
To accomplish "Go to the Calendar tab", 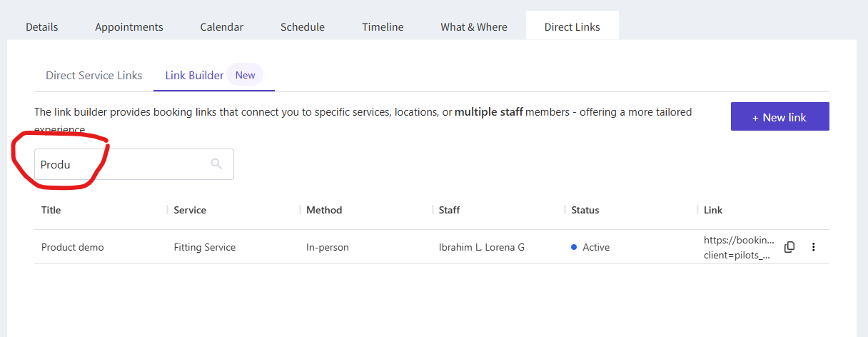I will point(221,27).
